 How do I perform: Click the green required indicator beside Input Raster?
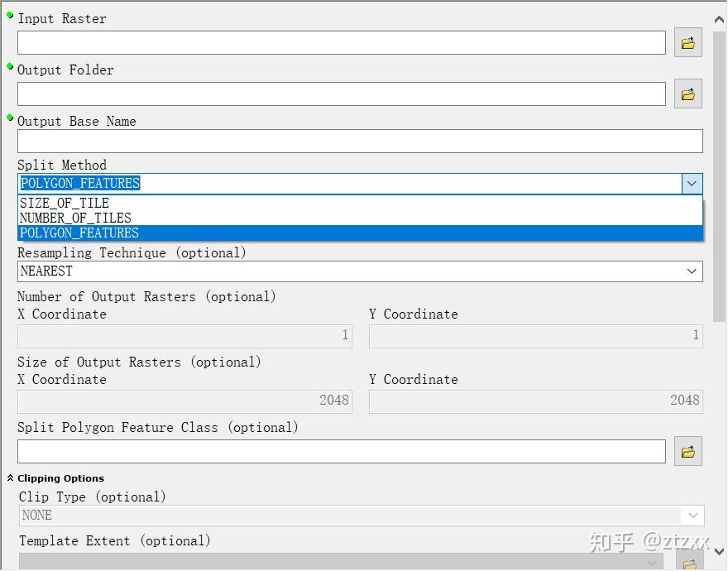tap(9, 14)
